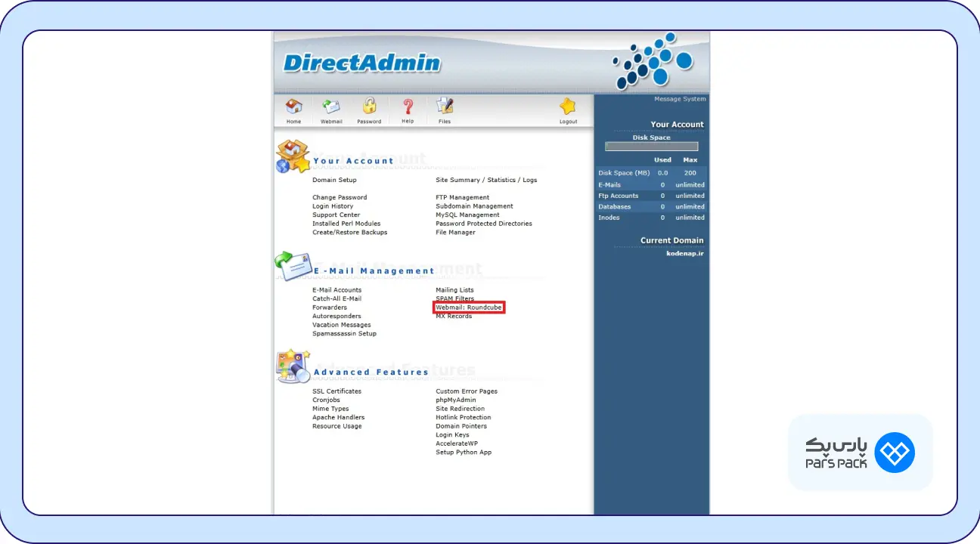Open MySQL Management
The width and height of the screenshot is (980, 544).
tap(467, 215)
